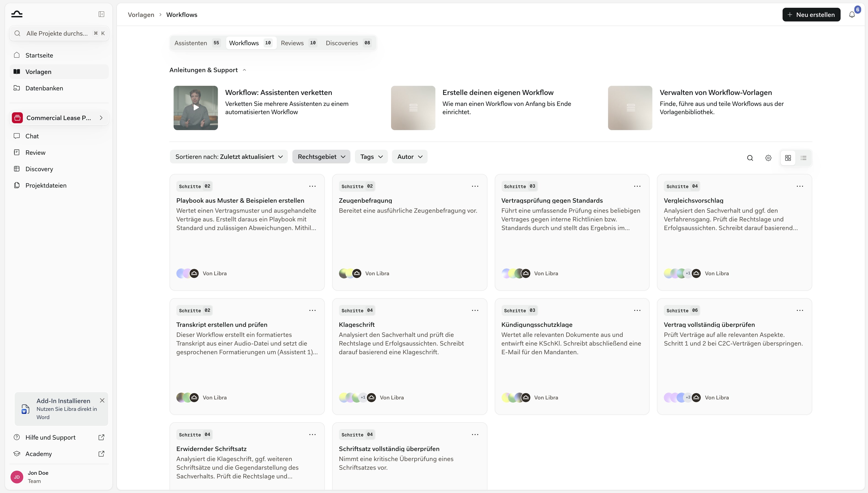The height and width of the screenshot is (493, 868).
Task: Go to Startseite
Action: [59, 55]
